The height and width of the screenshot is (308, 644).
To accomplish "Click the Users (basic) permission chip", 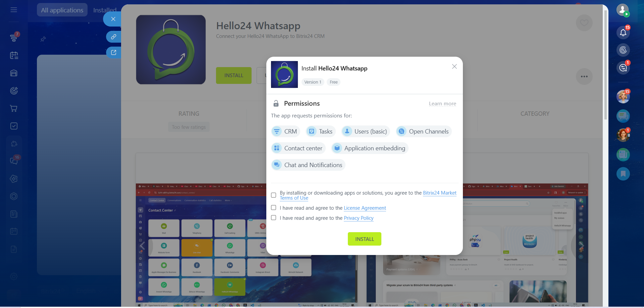I will click(x=366, y=132).
